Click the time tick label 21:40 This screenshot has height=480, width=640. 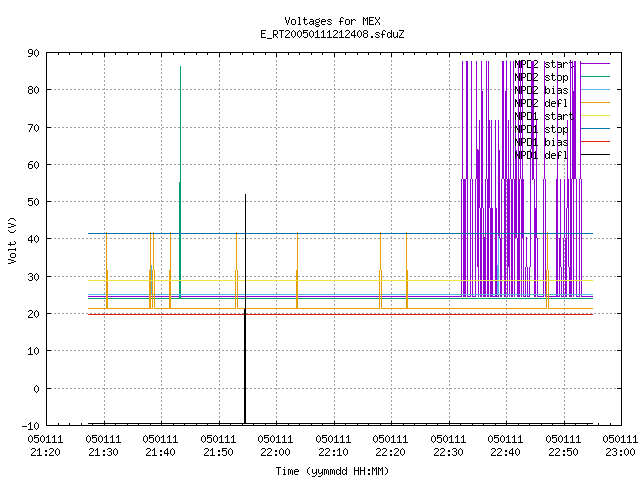(160, 453)
